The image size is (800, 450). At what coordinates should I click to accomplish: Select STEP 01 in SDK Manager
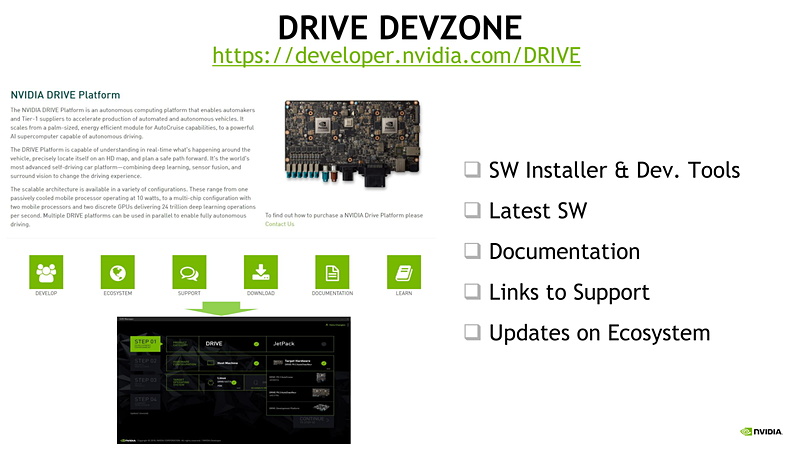[x=145, y=344]
